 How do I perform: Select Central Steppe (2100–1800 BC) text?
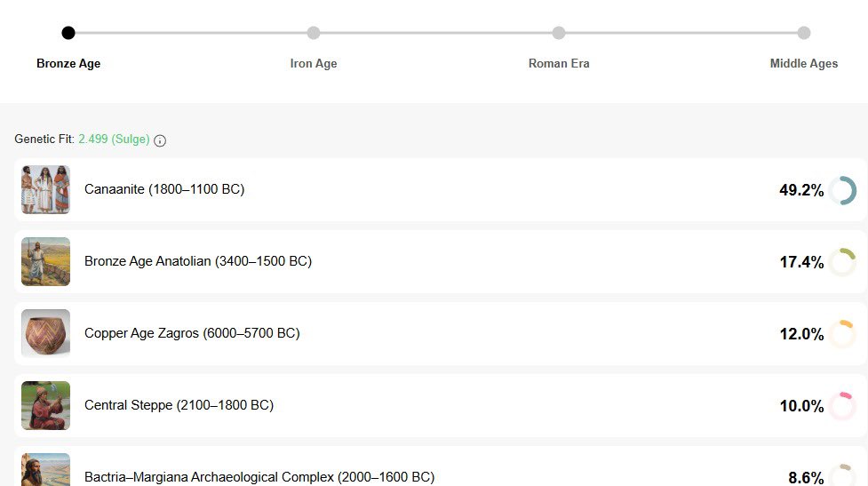(x=179, y=405)
